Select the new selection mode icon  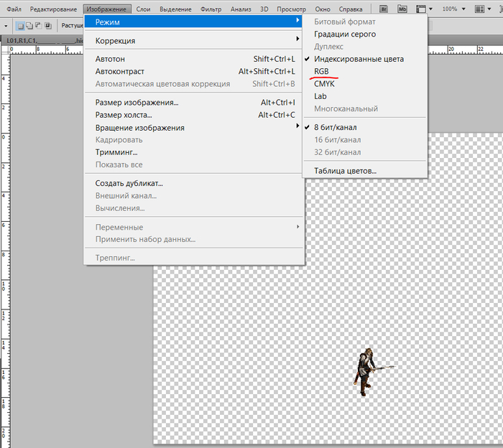tap(19, 25)
